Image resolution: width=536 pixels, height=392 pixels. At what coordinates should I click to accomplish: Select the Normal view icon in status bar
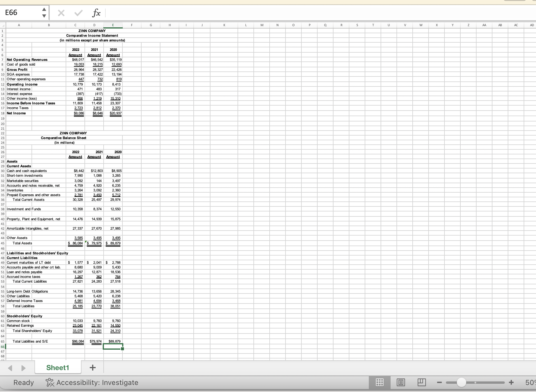point(380,382)
